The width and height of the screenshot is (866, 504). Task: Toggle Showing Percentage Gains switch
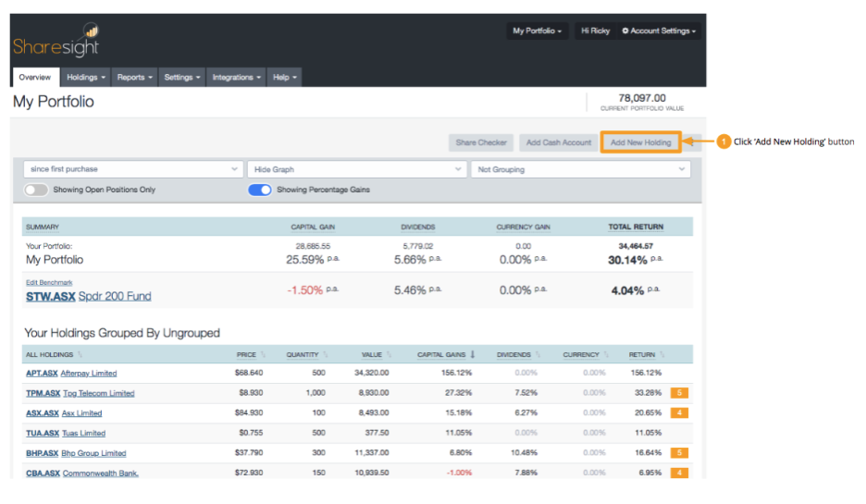tap(260, 190)
